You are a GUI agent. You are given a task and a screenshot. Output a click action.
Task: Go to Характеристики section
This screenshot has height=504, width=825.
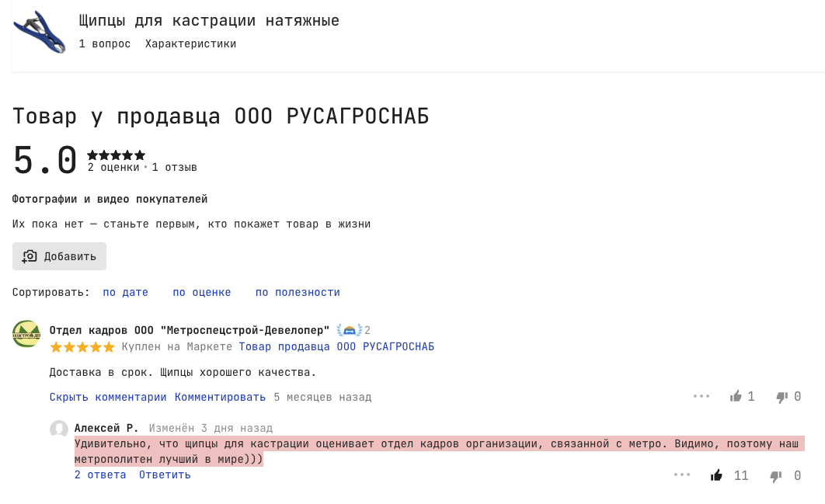(190, 43)
